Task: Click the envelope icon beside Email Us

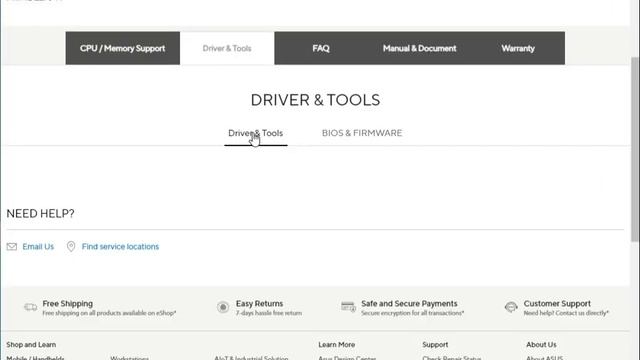Action: tap(12, 247)
